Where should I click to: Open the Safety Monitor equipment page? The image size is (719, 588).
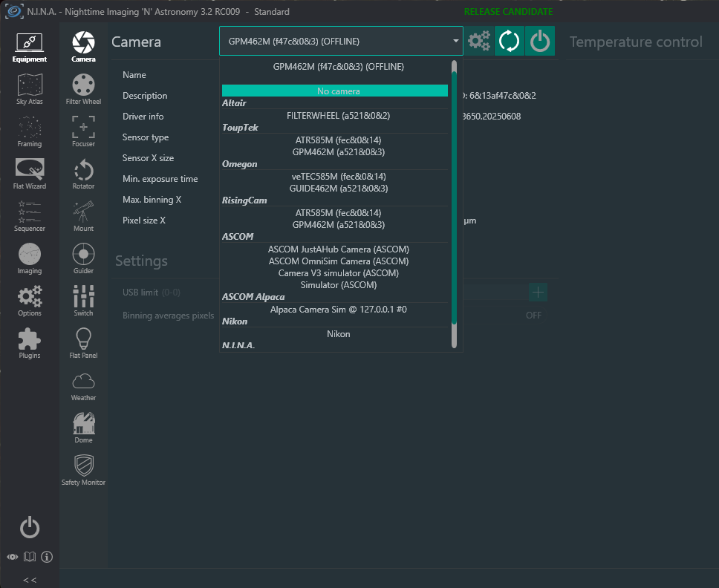point(83,470)
